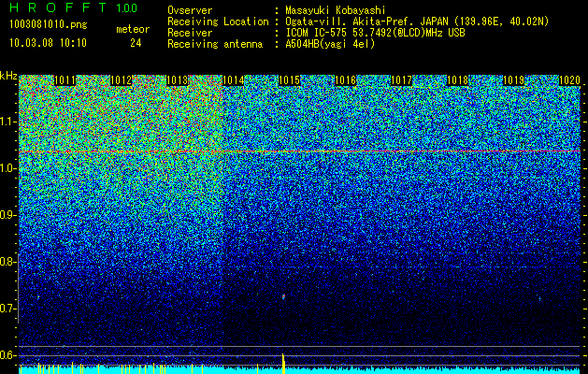The width and height of the screenshot is (588, 374).
Task: Click the 1017 time marker
Action: tap(402, 80)
